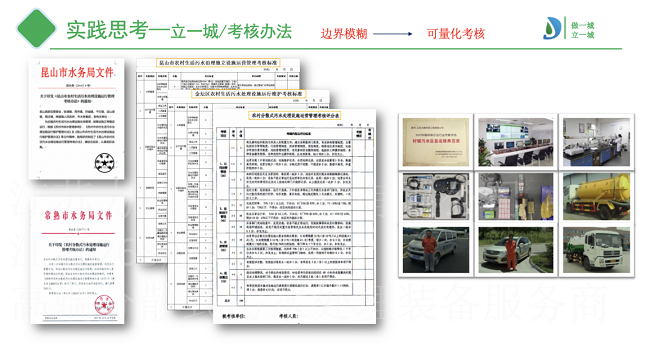The height and width of the screenshot is (364, 650).
Task: Click the red round stamp on Changshu document
Action: coord(104,305)
